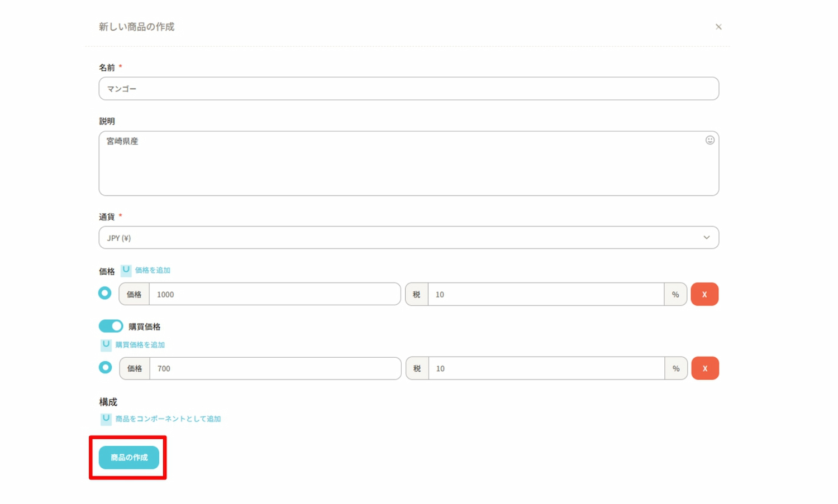The width and height of the screenshot is (838, 504).
Task: Click the 商品の作成 button
Action: (x=129, y=458)
